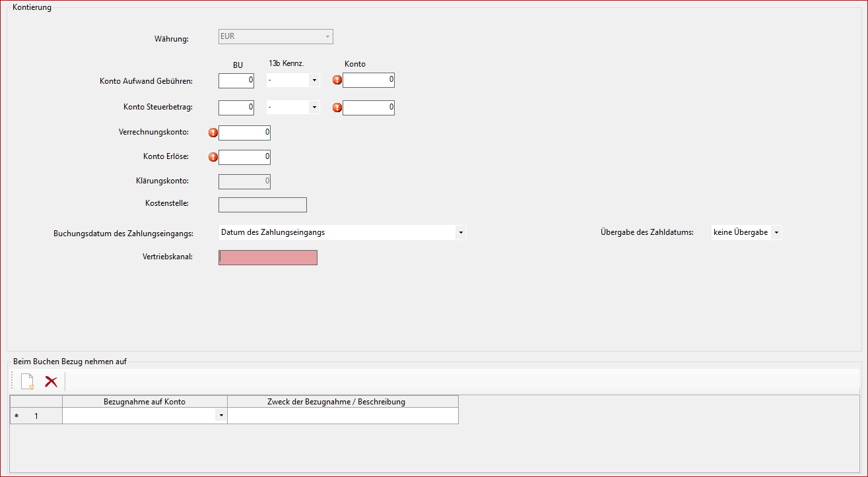
Task: Click the Konto Erlöse error indicator icon
Action: (213, 157)
